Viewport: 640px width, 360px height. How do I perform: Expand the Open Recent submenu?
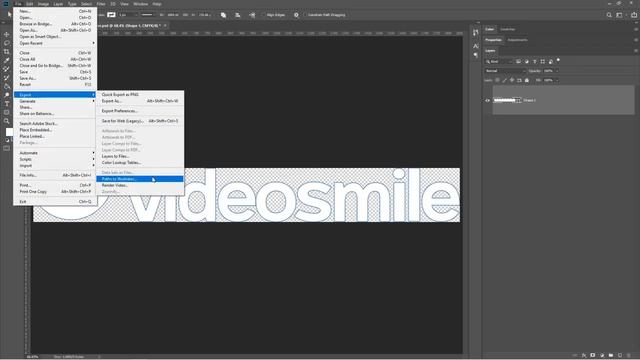[55, 43]
